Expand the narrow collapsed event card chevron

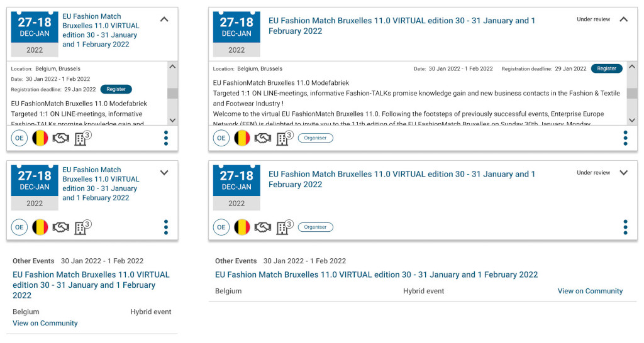pos(164,173)
